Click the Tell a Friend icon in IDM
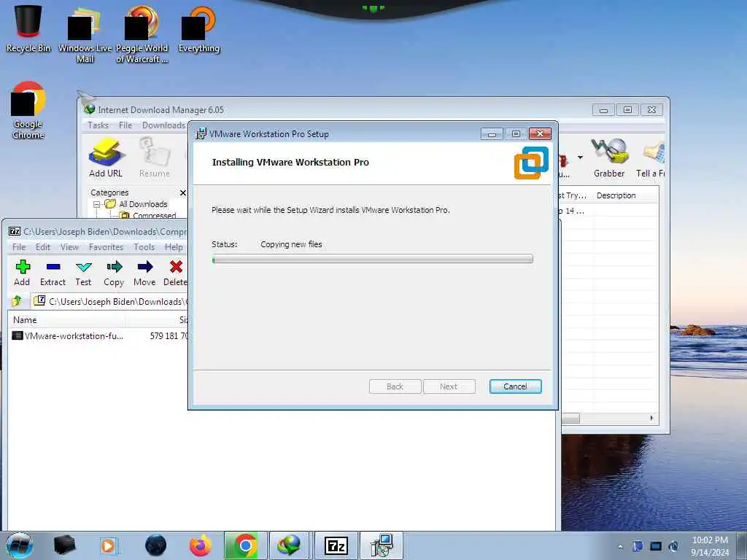The image size is (747, 560). point(650,157)
